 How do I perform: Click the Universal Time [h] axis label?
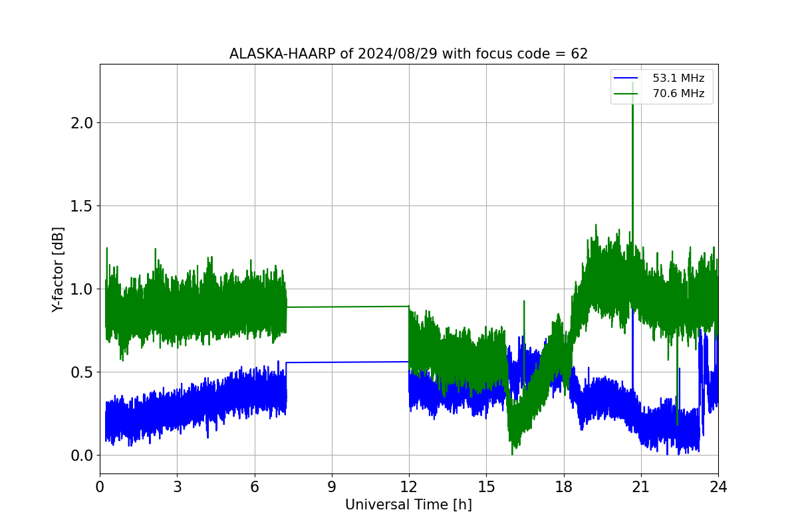click(x=408, y=505)
